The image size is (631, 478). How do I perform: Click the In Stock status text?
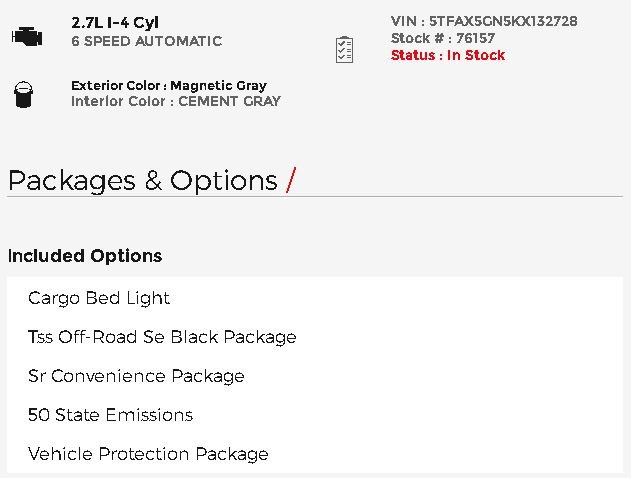(x=476, y=55)
